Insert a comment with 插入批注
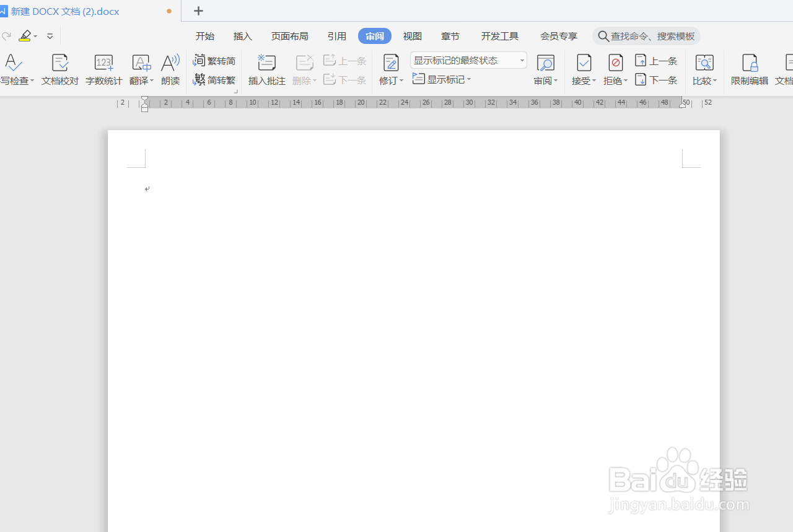The width and height of the screenshot is (793, 532). click(x=267, y=71)
